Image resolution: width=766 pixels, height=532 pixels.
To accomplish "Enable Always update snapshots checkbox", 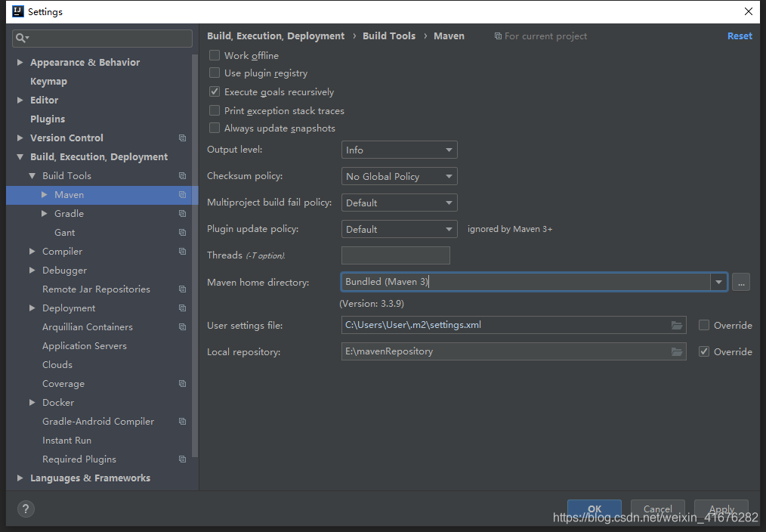I will click(x=215, y=128).
